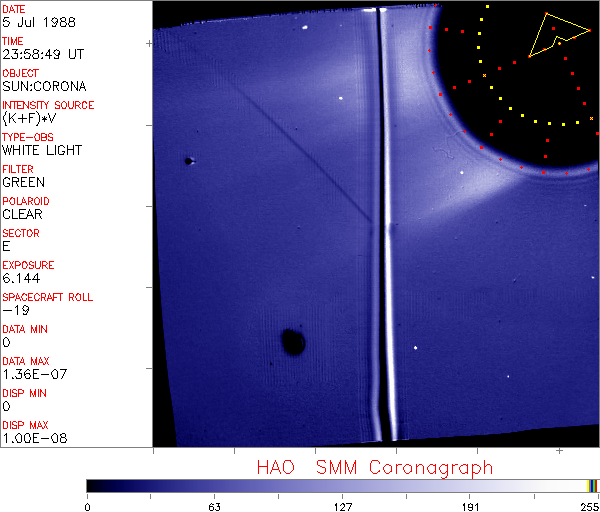Click the HAO SMM Coronagraph title
This screenshot has width=600, height=512.
click(x=375, y=468)
